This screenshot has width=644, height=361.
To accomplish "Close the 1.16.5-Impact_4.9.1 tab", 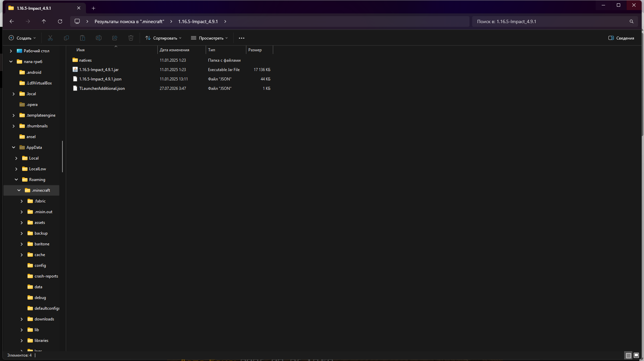I will (x=79, y=8).
